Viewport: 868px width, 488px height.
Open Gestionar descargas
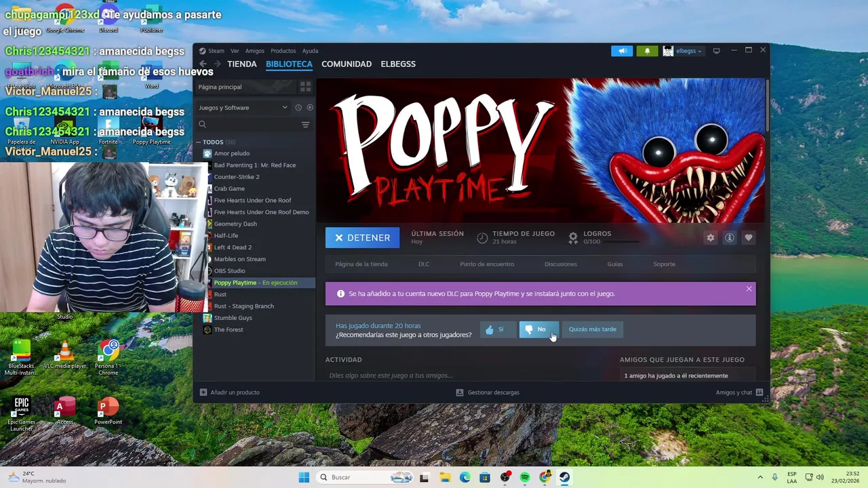(488, 392)
